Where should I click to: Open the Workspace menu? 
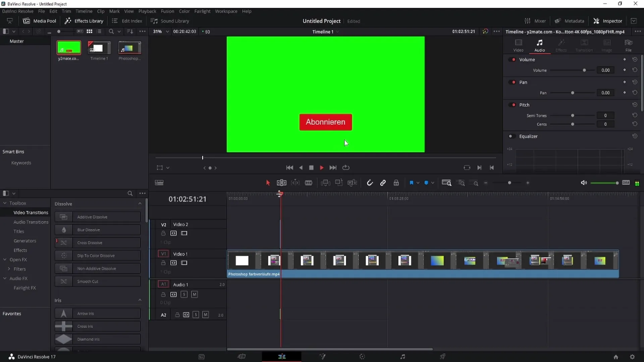pyautogui.click(x=226, y=11)
